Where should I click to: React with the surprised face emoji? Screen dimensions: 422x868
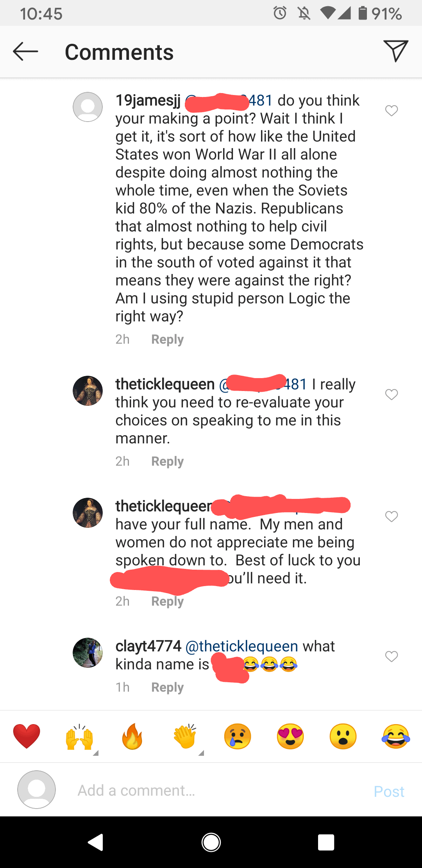point(343,736)
